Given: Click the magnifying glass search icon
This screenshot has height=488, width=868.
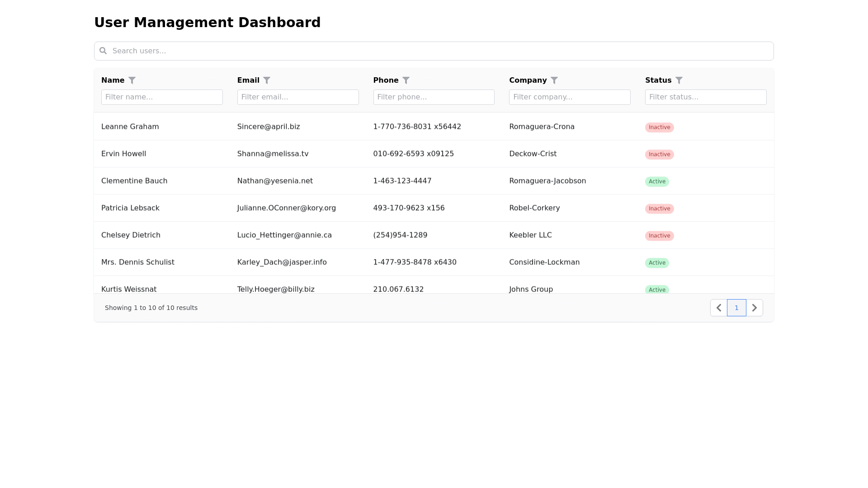Looking at the screenshot, I should pyautogui.click(x=103, y=51).
